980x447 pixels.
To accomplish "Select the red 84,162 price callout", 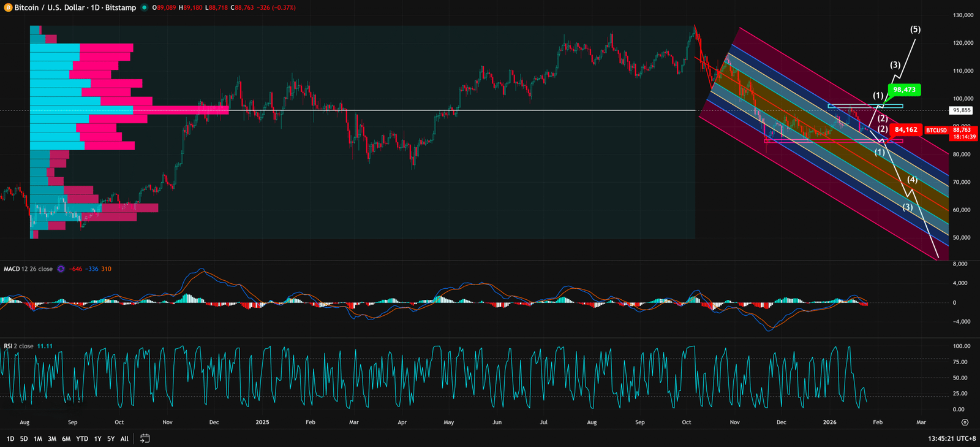I will [905, 130].
